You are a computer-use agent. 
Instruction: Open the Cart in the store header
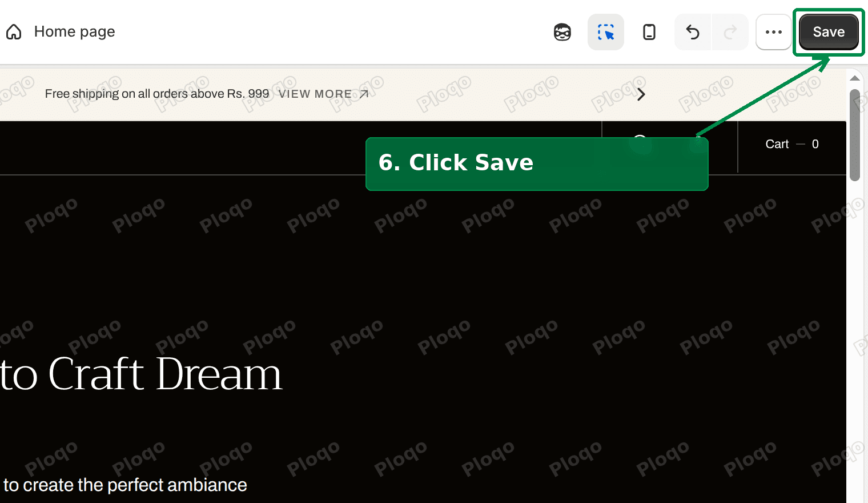click(792, 144)
